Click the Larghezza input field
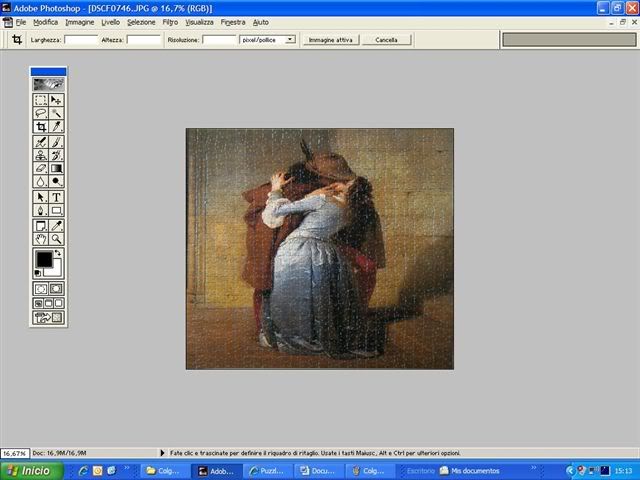This screenshot has height=480, width=640. tap(81, 40)
